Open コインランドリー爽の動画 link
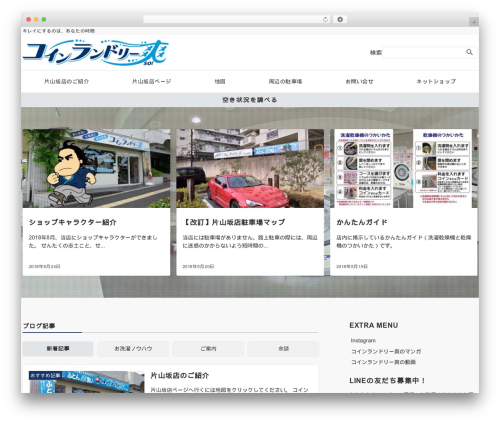Image resolution: width=500 pixels, height=423 pixels. click(383, 362)
